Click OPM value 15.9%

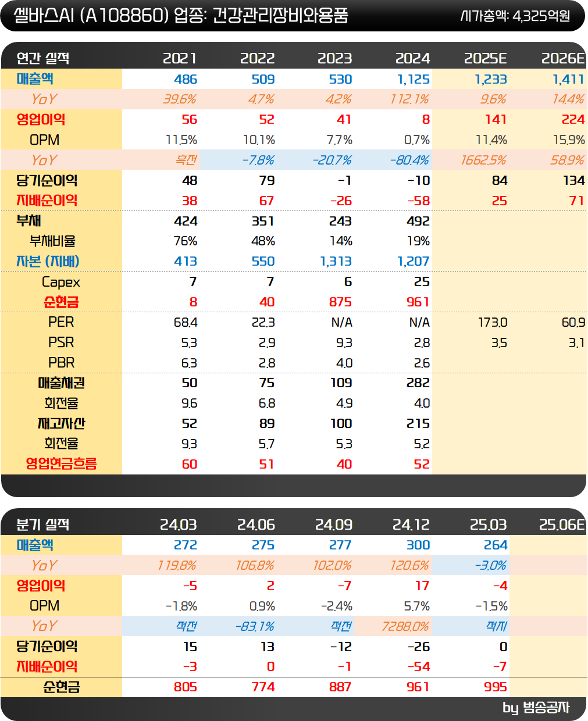(570, 140)
